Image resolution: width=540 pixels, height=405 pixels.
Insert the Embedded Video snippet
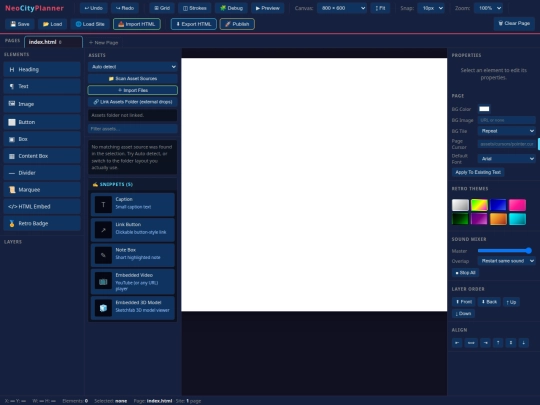[133, 282]
